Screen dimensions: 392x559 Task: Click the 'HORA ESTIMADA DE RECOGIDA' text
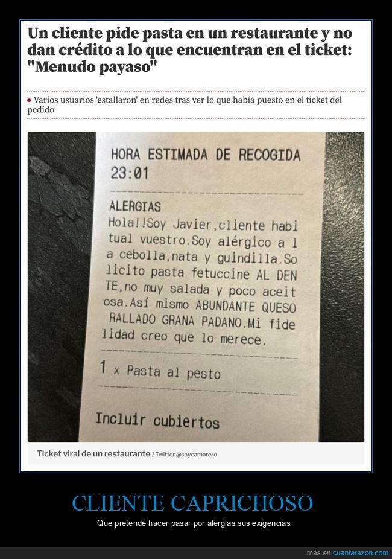coord(206,155)
